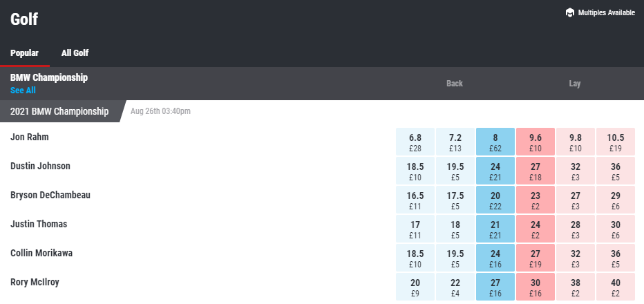Lay Jon Rahm at odds 9.6
This screenshot has width=644, height=304.
coord(536,142)
